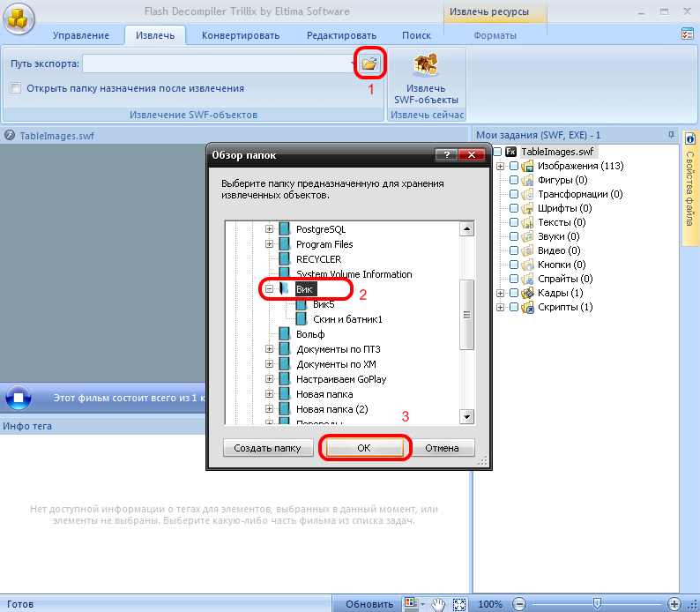
Task: Check the Изображения (113) checkbox
Action: tap(514, 166)
